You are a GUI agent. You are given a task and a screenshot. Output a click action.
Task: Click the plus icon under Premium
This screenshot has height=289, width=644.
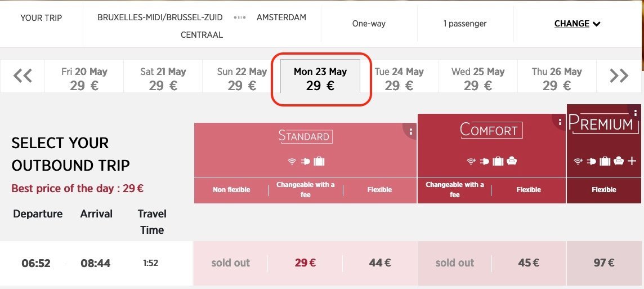point(632,162)
